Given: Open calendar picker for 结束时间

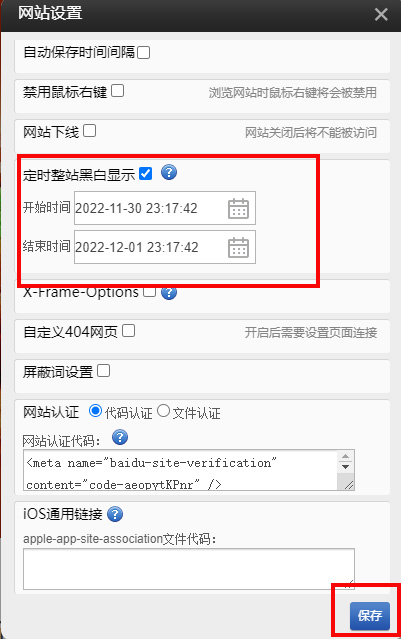Looking at the screenshot, I should [238, 247].
